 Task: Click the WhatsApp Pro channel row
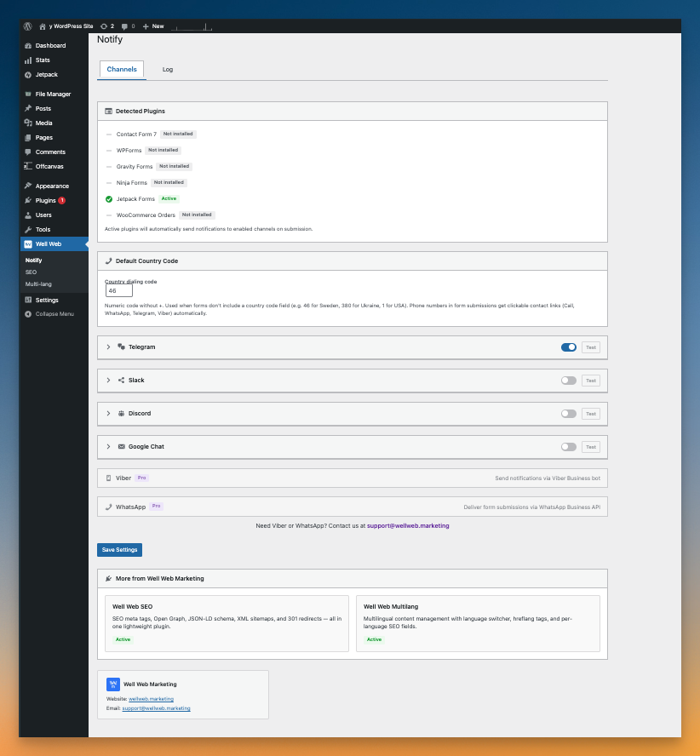353,507
